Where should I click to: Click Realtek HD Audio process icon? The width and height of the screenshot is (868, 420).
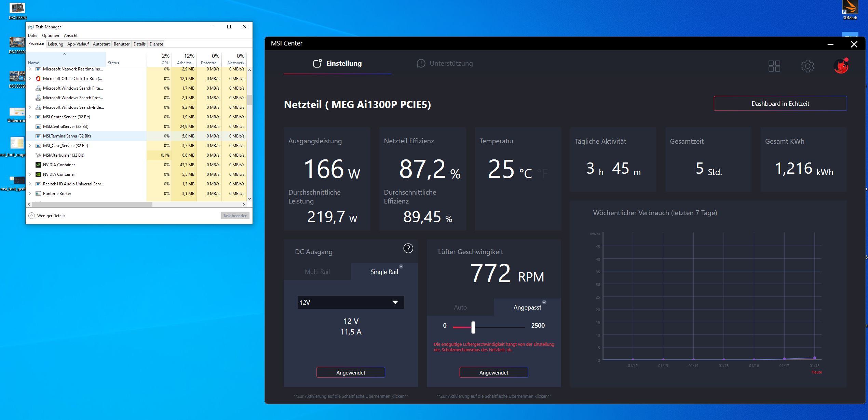pos(38,184)
